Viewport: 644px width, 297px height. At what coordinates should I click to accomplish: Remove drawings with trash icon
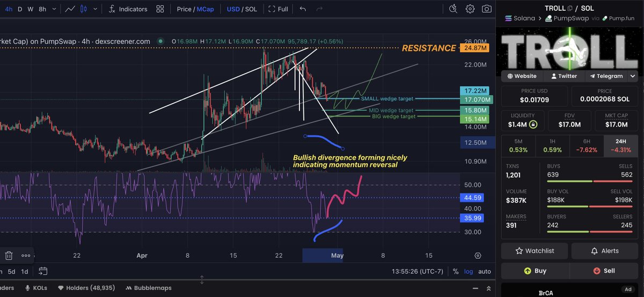click(9, 256)
